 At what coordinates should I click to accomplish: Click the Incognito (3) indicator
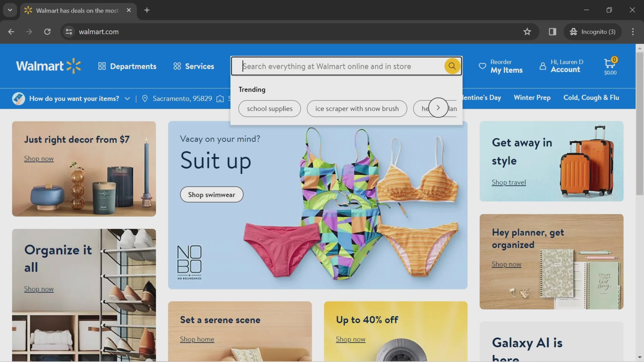[x=593, y=32]
